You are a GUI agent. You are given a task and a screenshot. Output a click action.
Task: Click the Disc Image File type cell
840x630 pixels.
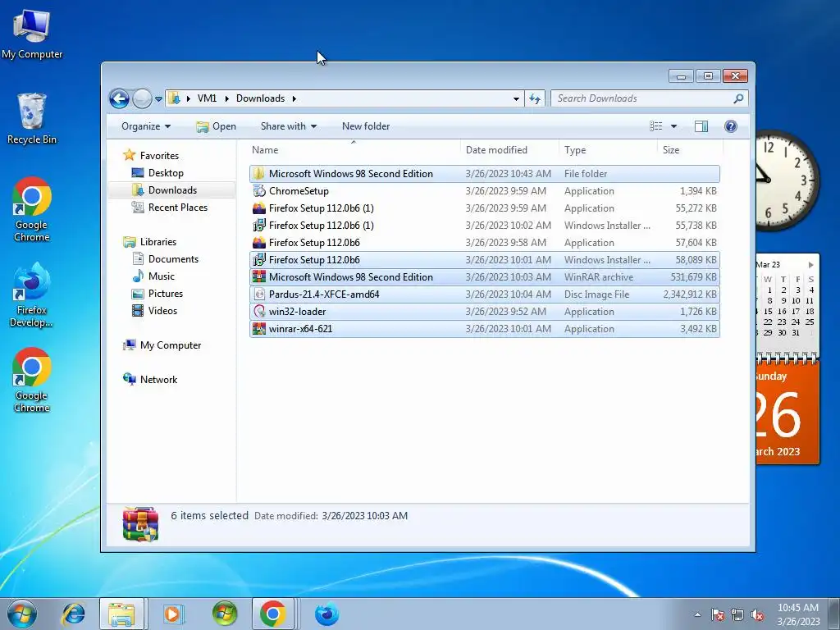(597, 294)
